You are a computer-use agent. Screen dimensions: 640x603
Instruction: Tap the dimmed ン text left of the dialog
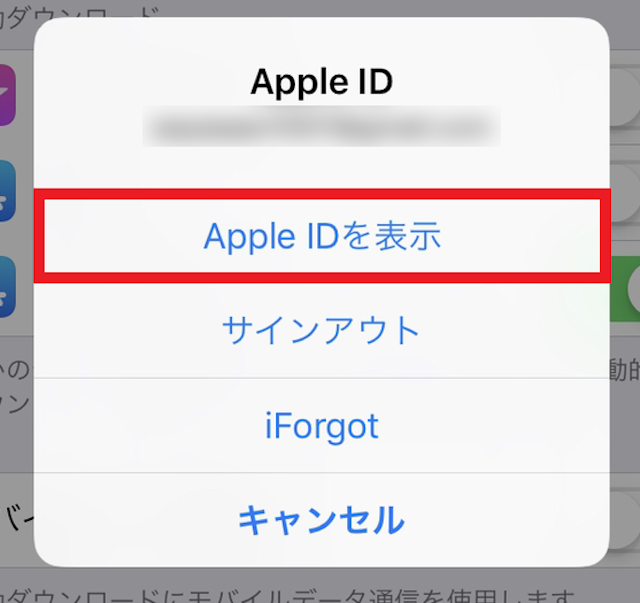pyautogui.click(x=16, y=403)
